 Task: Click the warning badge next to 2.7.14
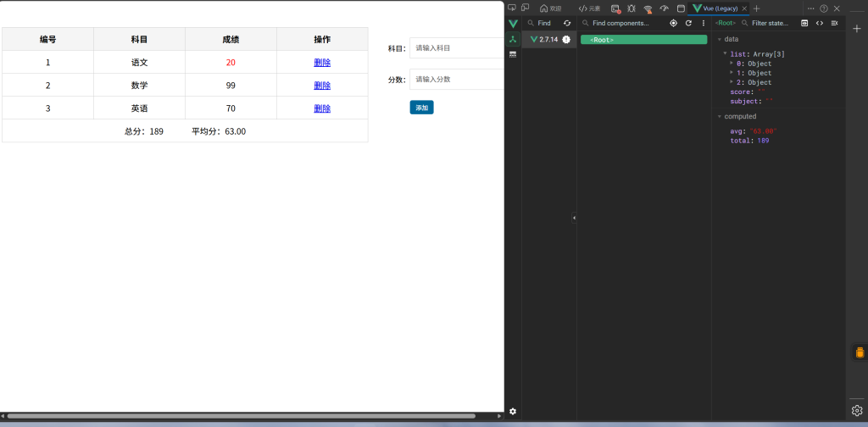pyautogui.click(x=566, y=39)
